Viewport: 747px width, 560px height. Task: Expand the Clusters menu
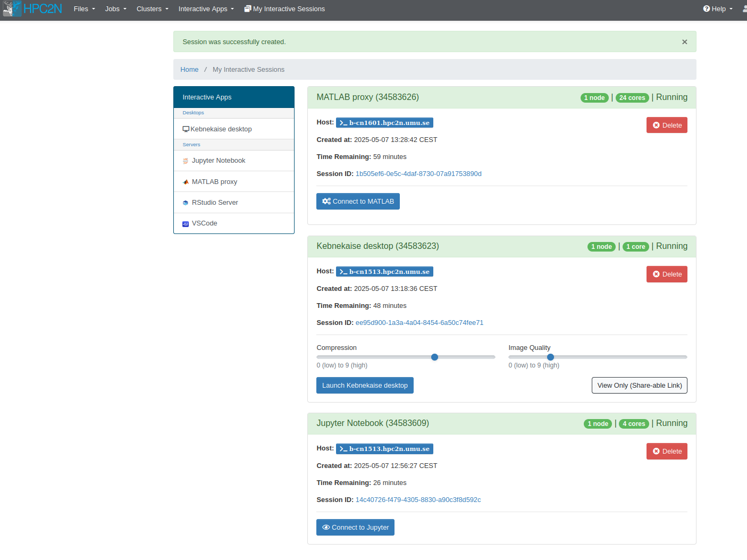pos(152,9)
